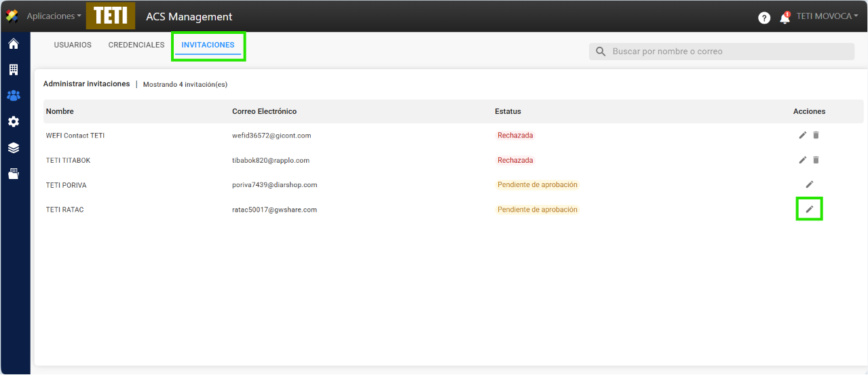Click email wefid36572@gicont.com

point(271,136)
